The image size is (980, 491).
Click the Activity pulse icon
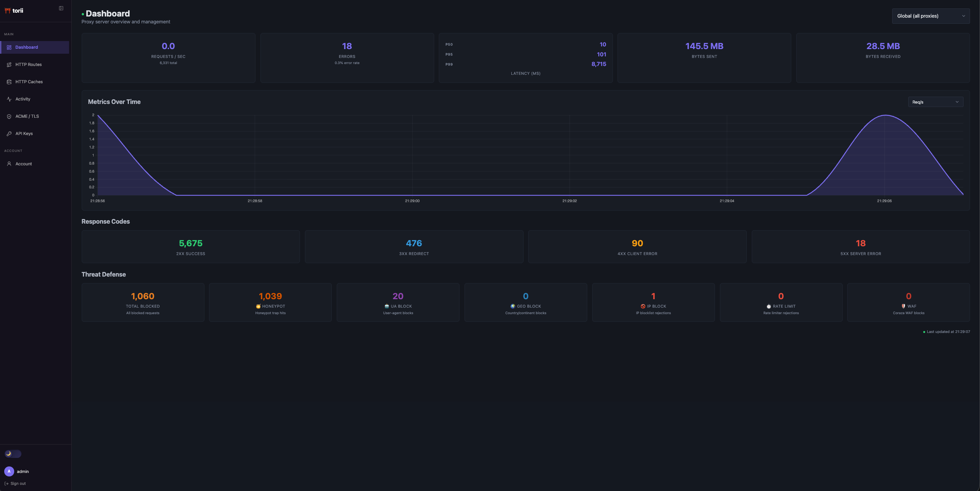click(9, 99)
